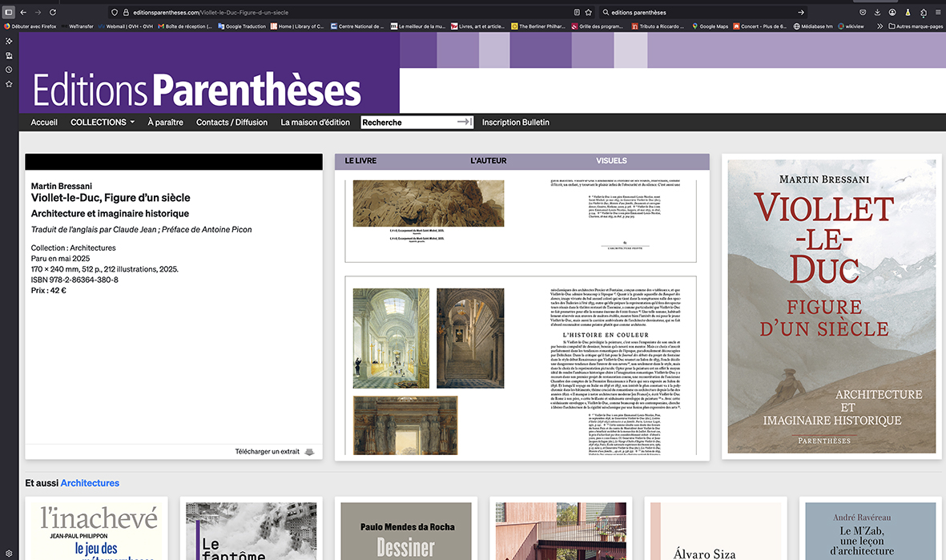Open the l'inachevé book cover
This screenshot has width=946, height=560.
tap(97, 531)
